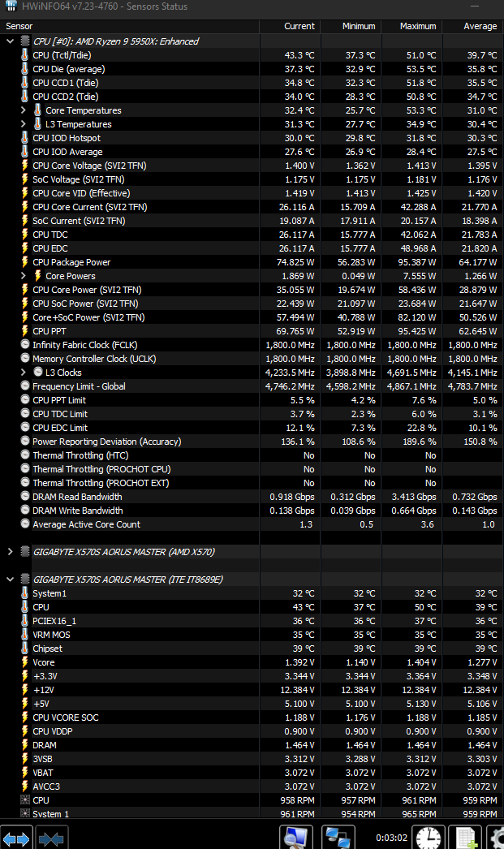The height and width of the screenshot is (849, 504).
Task: Select the CPU TDC row
Action: pyautogui.click(x=252, y=235)
